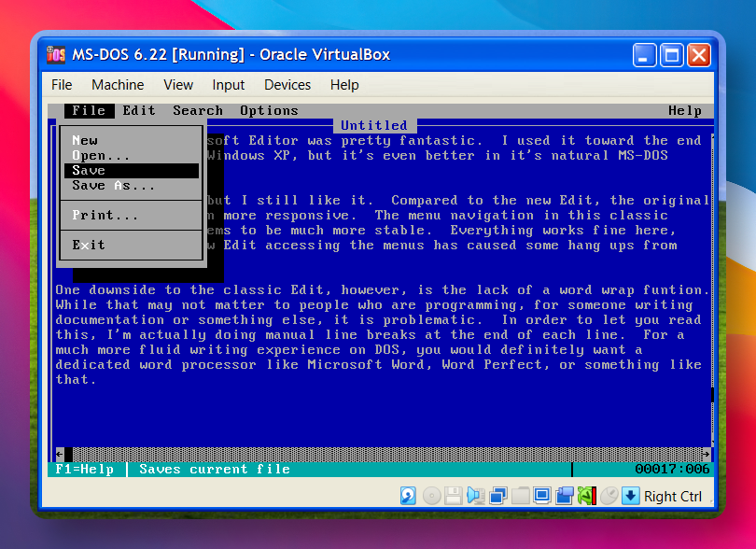
Task: Click the display monitor status icon
Action: pyautogui.click(x=542, y=496)
